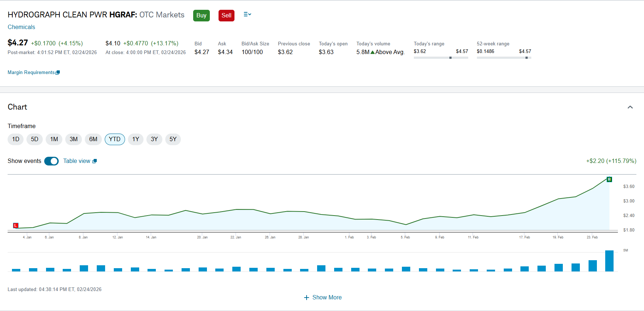644x311 pixels.
Task: Choose the 6M timeframe
Action: [x=93, y=139]
